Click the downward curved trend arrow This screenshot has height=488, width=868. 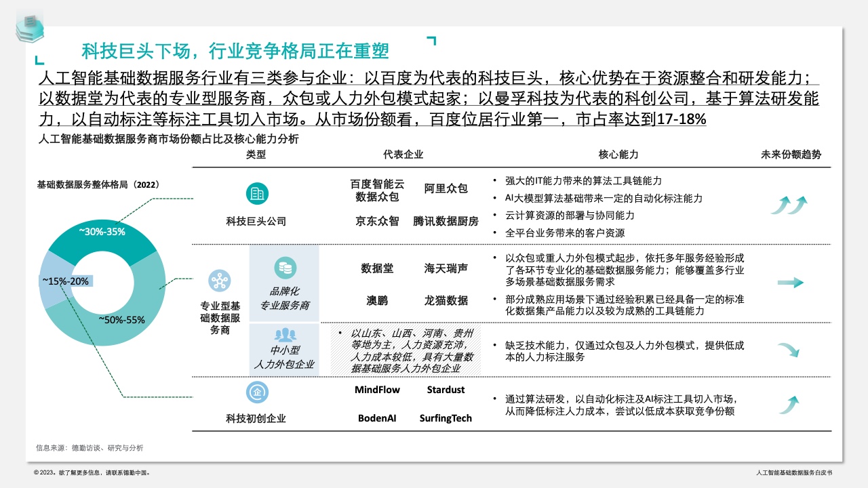(x=788, y=350)
